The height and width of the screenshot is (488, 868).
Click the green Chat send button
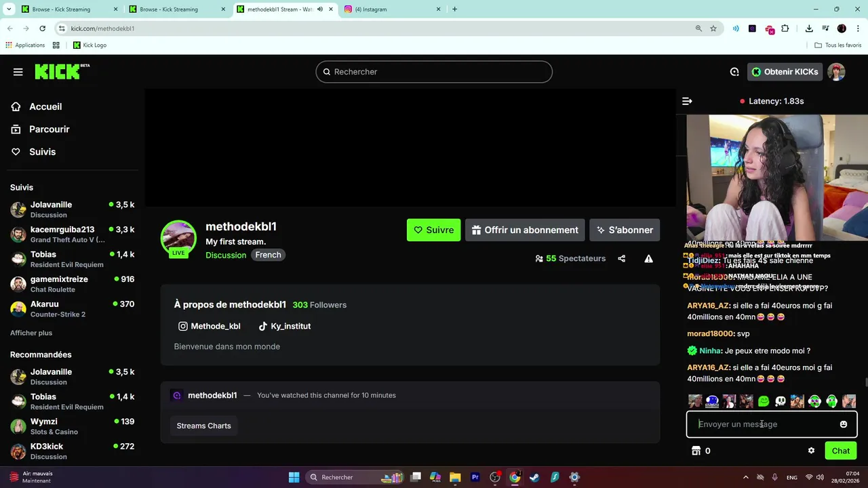[841, 451]
